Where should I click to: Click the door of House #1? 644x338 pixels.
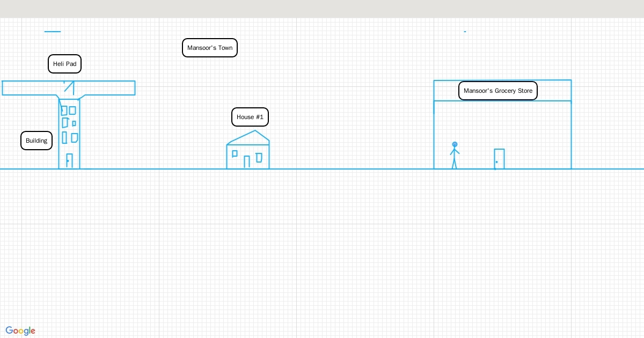[x=247, y=162]
